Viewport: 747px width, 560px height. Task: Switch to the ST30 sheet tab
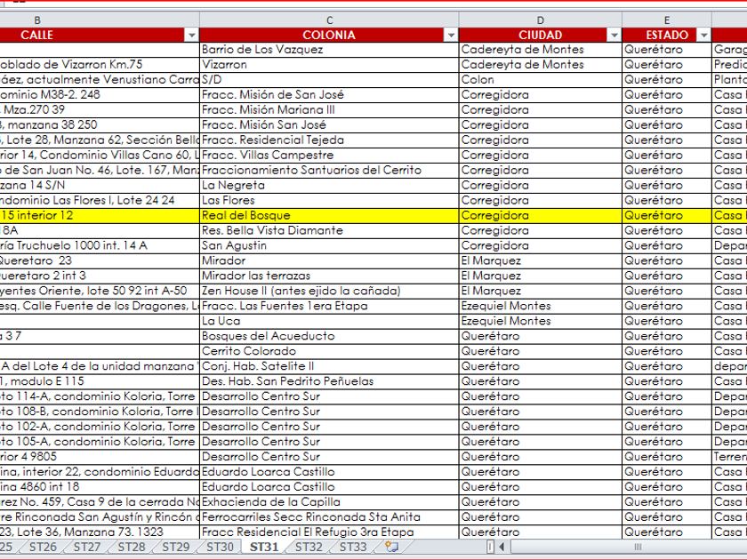pos(221,547)
